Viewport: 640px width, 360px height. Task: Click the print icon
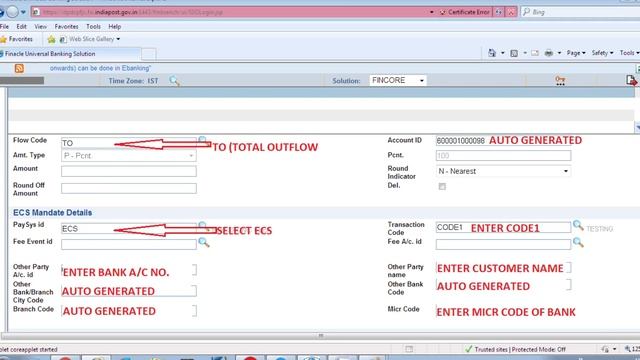pos(549,53)
